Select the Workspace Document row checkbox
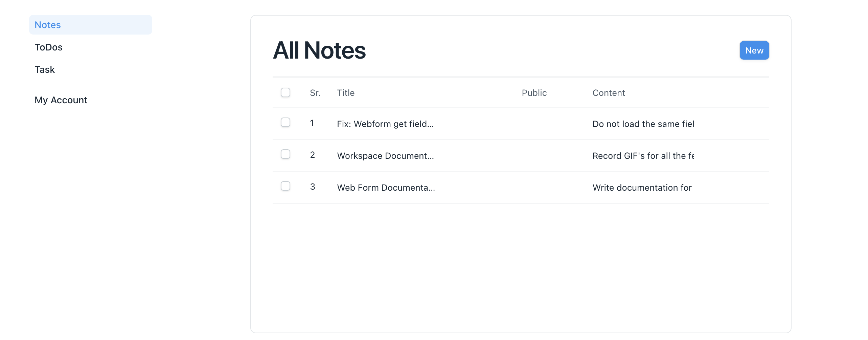The width and height of the screenshot is (868, 340). (285, 154)
